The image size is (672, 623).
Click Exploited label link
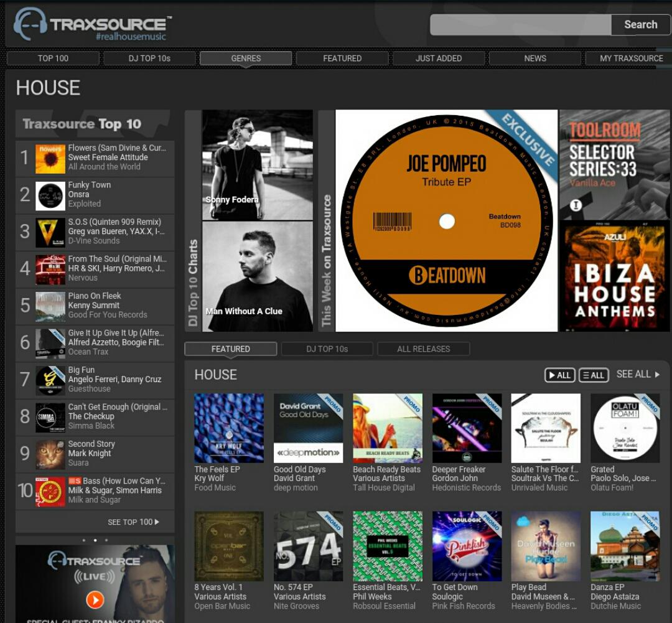click(x=84, y=204)
